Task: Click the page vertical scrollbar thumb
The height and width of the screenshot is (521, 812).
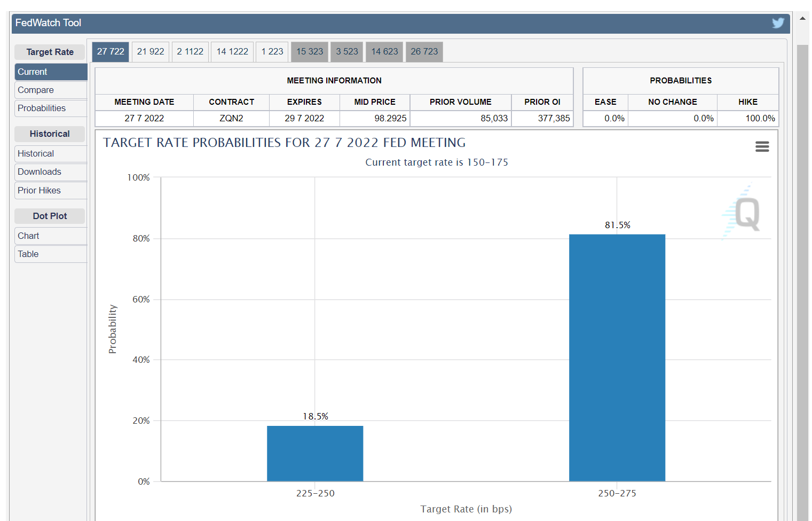Action: (802, 282)
